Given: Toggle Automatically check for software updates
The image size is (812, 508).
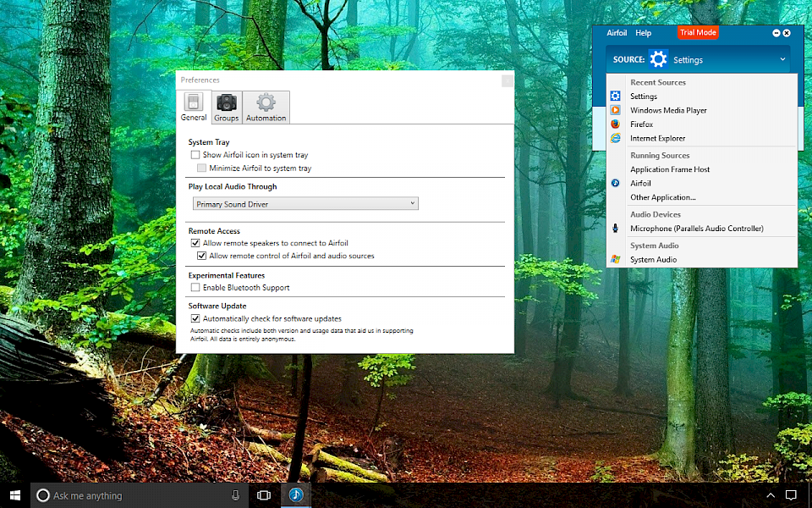Looking at the screenshot, I should click(195, 318).
